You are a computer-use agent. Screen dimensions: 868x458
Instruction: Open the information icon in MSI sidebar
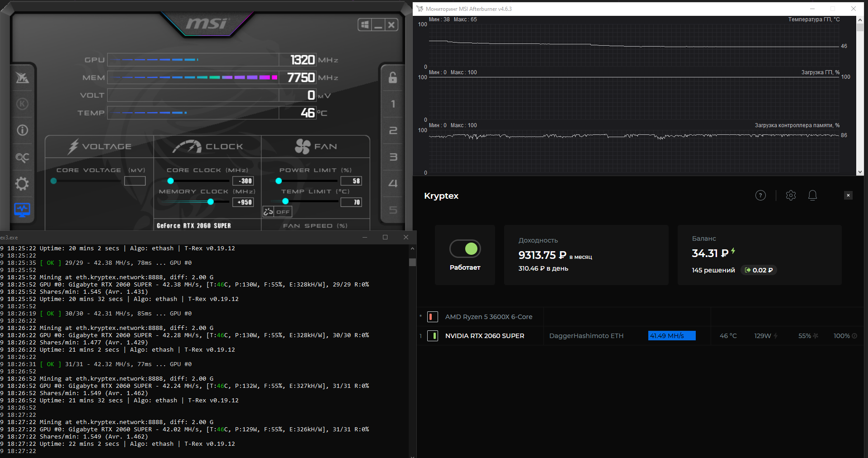(x=22, y=130)
